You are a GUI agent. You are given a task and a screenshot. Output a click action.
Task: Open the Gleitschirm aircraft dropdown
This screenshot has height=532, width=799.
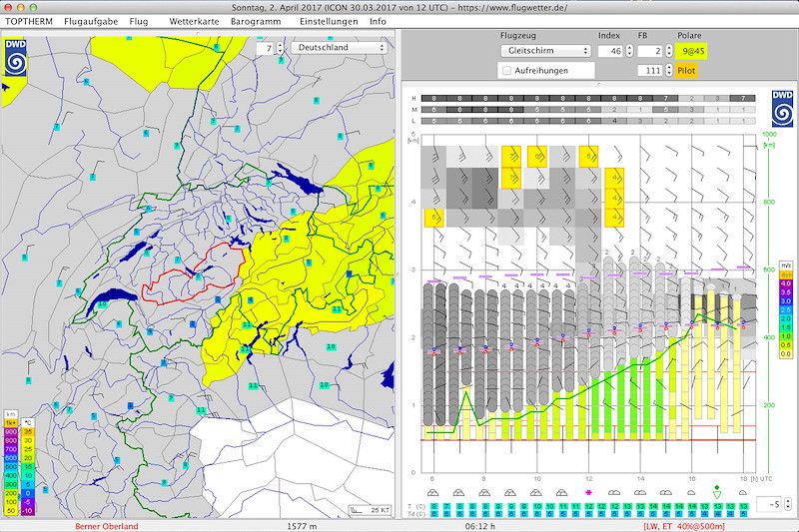545,51
